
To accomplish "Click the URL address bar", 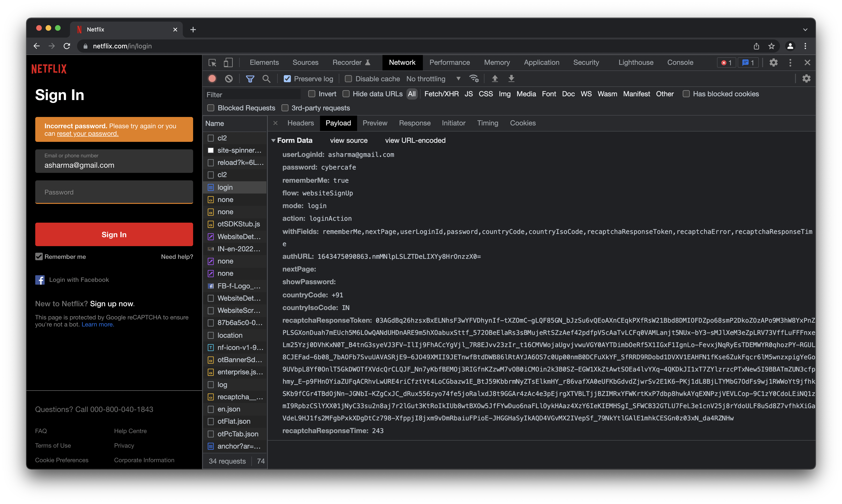I will [x=408, y=46].
